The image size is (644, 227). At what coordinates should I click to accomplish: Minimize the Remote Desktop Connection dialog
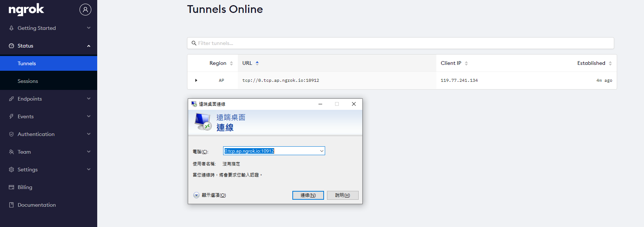320,104
